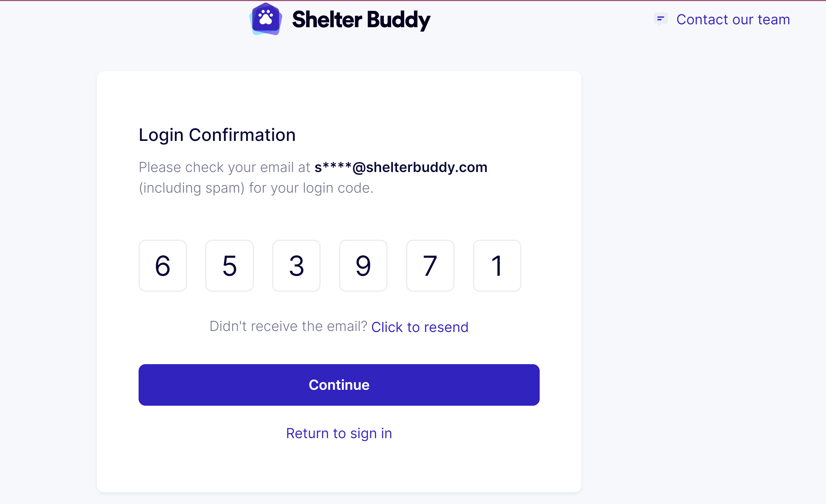826x504 pixels.
Task: Click the Shelter Buddy wordmark text
Action: click(x=361, y=20)
